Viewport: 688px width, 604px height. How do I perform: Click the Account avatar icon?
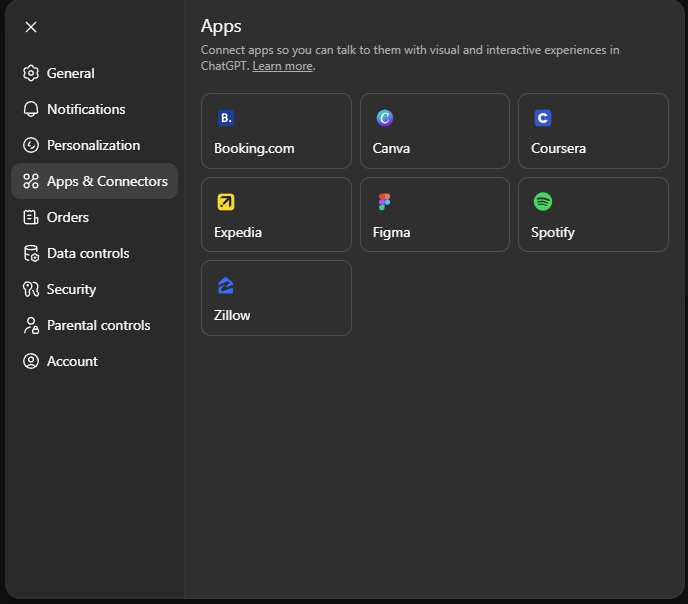pos(31,361)
